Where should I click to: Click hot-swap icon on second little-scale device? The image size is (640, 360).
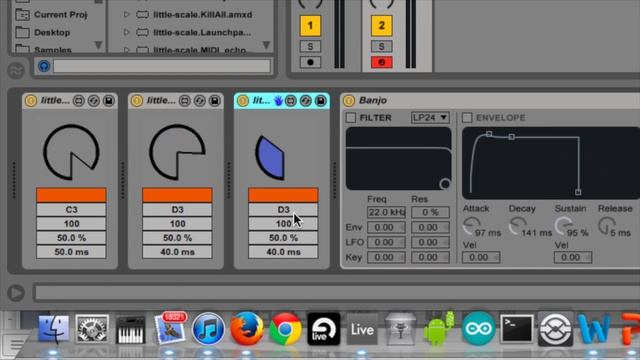tap(200, 100)
